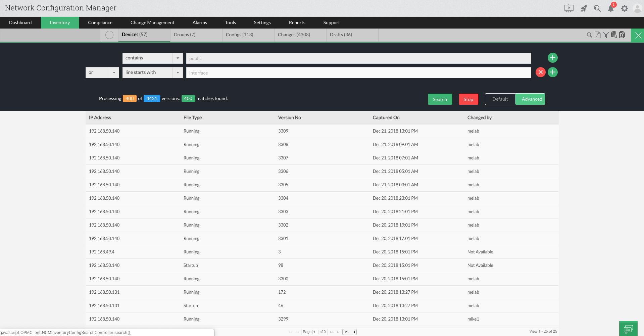The image size is (644, 336).
Task: Switch search mode to Default
Action: point(500,99)
